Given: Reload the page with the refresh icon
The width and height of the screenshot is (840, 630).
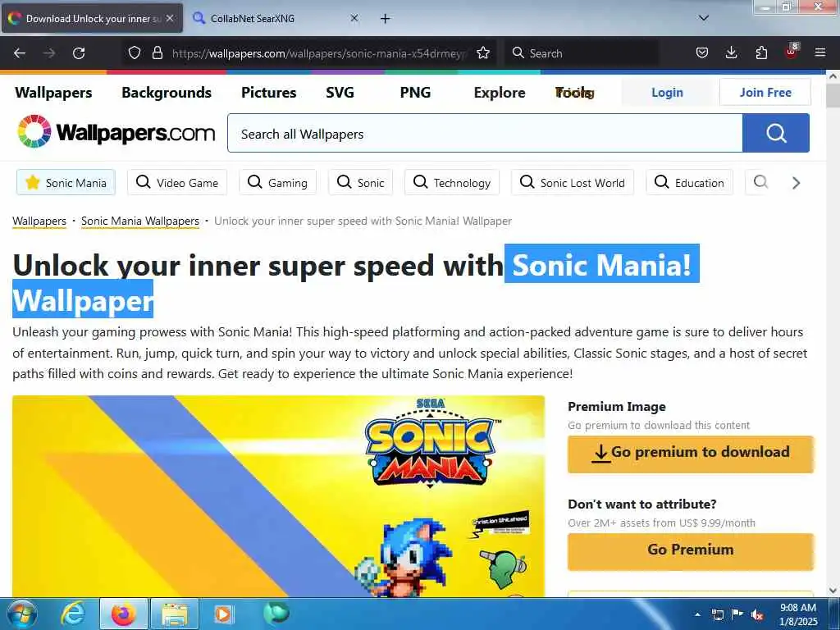Looking at the screenshot, I should pos(79,53).
